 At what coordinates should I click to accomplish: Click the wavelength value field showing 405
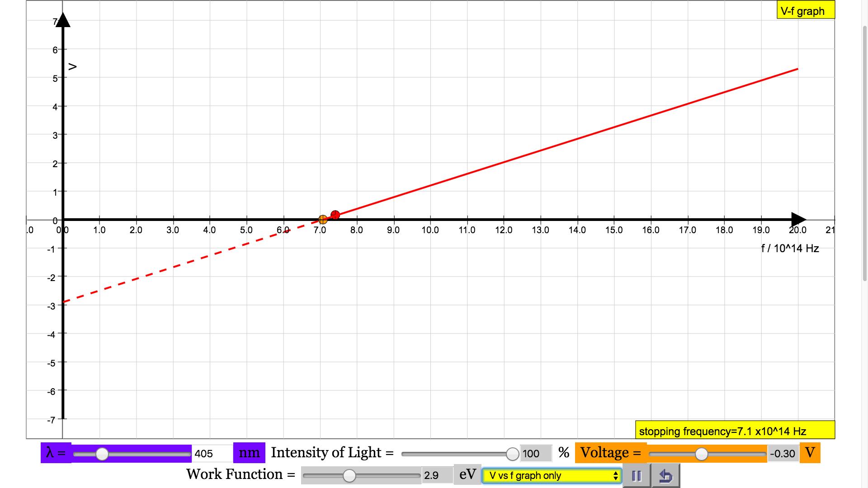212,454
